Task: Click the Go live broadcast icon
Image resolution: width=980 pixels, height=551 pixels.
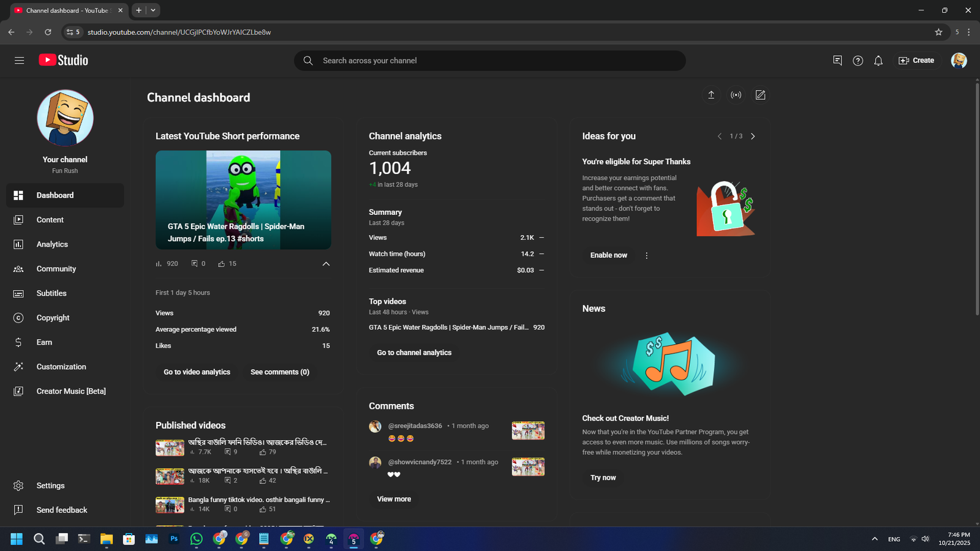Action: click(736, 95)
